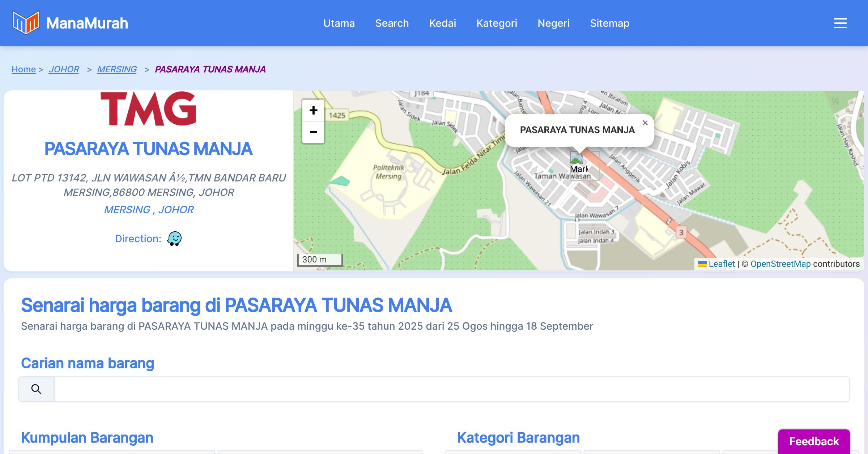Image resolution: width=868 pixels, height=454 pixels.
Task: Click the TMG store logo
Action: click(148, 108)
